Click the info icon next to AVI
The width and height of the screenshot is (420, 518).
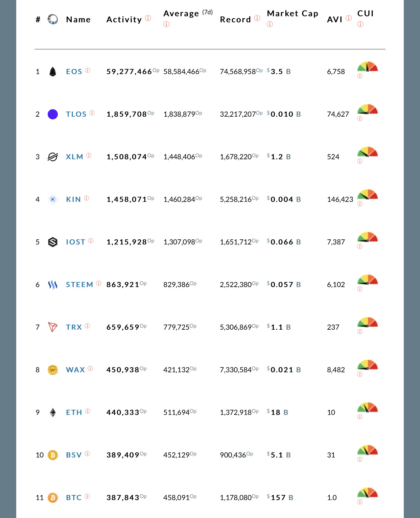tap(349, 18)
